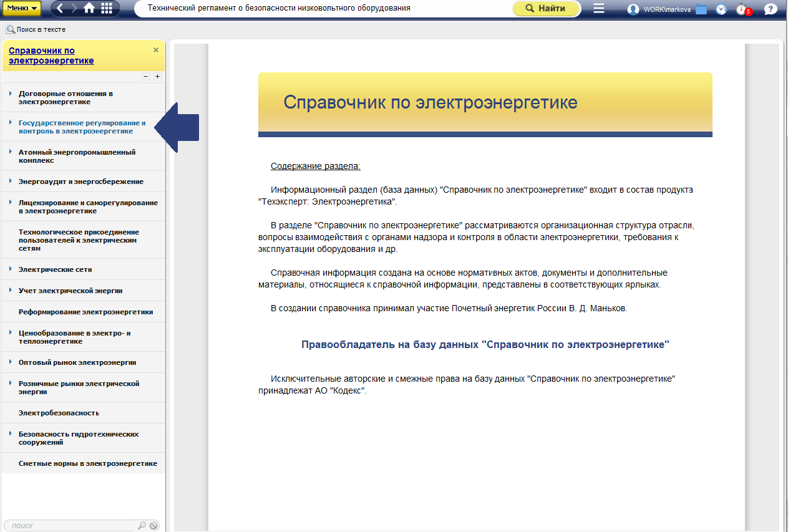The width and height of the screenshot is (788, 532).
Task: Open the help question mark icon
Action: [x=770, y=9]
